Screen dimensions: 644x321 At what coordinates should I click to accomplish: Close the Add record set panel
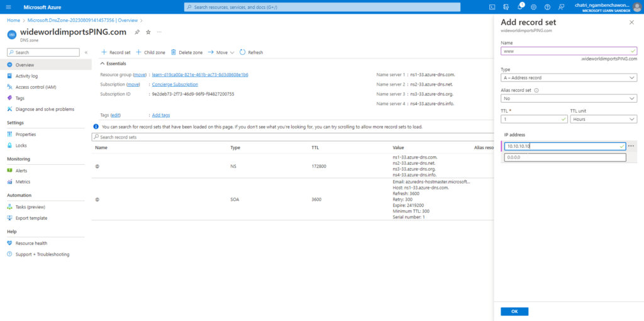[x=631, y=23]
